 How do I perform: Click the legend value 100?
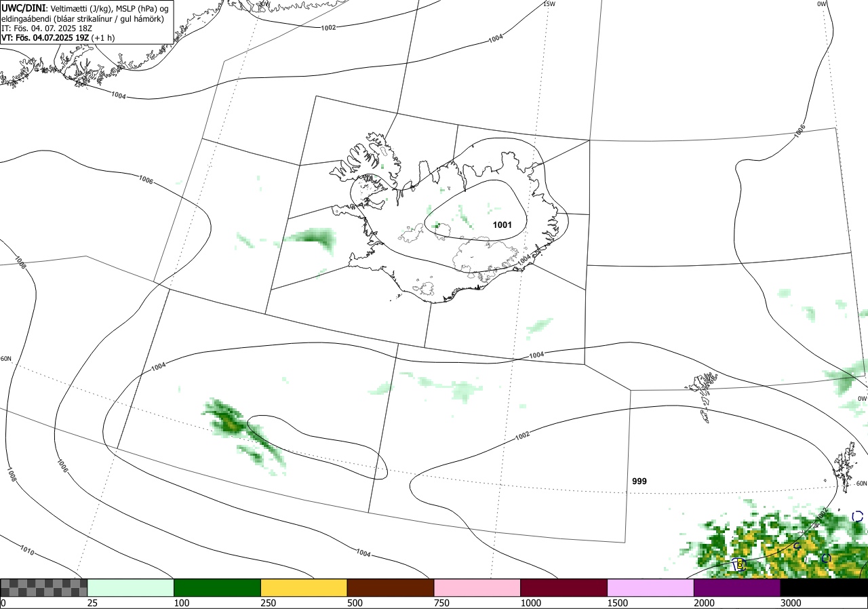[x=181, y=603]
